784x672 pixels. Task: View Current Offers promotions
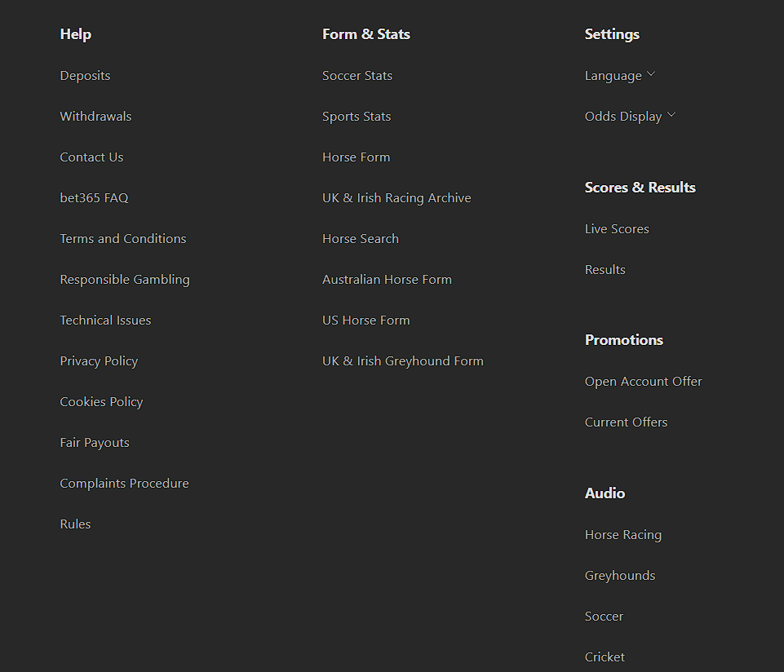(x=626, y=422)
